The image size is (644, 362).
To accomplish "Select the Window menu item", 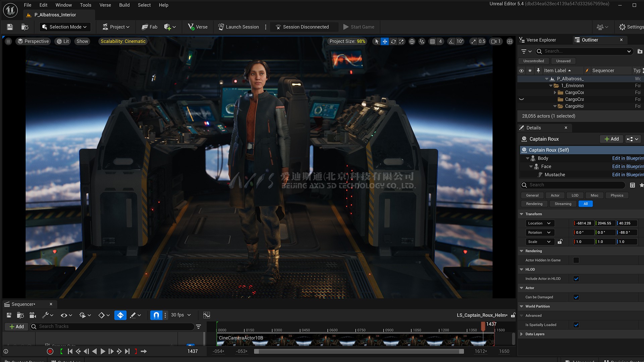I will (x=63, y=5).
